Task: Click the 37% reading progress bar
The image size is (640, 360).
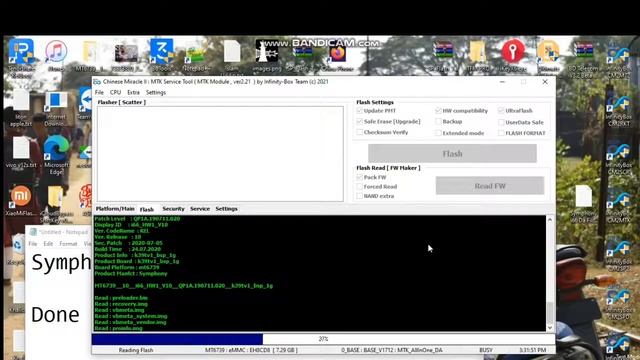Action: point(323,339)
